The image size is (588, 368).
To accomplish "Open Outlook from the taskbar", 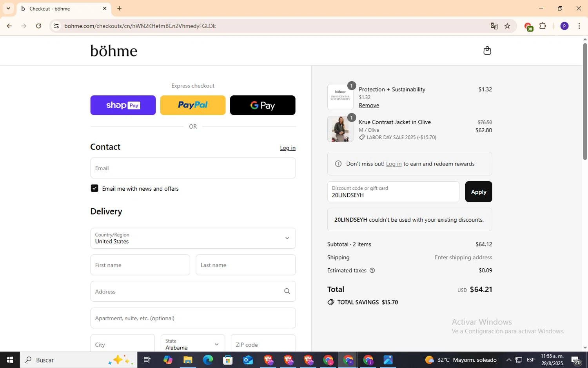I will tap(248, 360).
